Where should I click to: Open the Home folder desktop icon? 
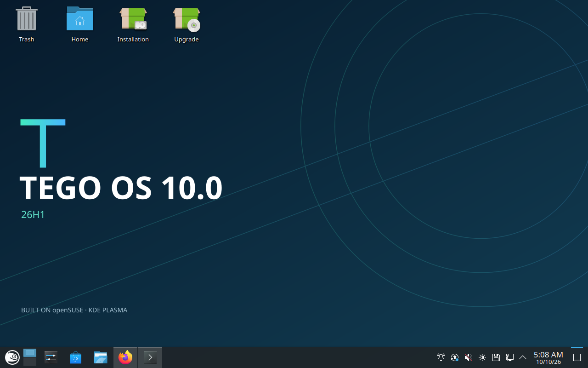[x=79, y=24]
